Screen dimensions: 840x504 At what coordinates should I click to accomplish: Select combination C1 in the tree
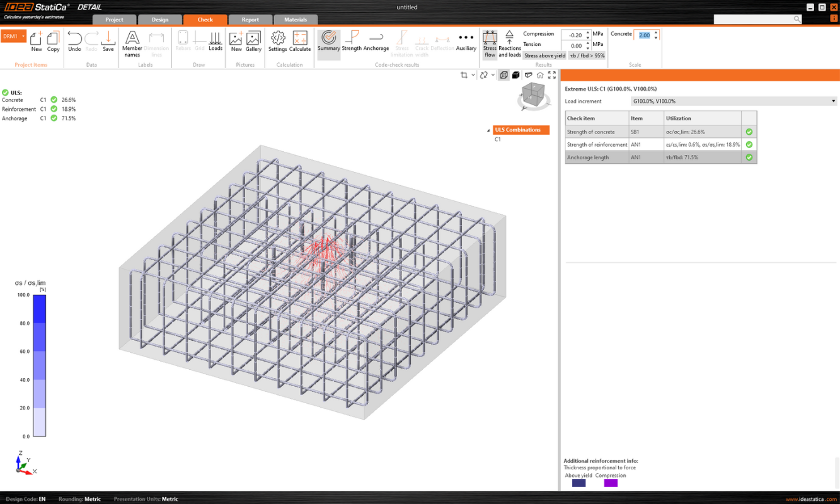tap(498, 139)
